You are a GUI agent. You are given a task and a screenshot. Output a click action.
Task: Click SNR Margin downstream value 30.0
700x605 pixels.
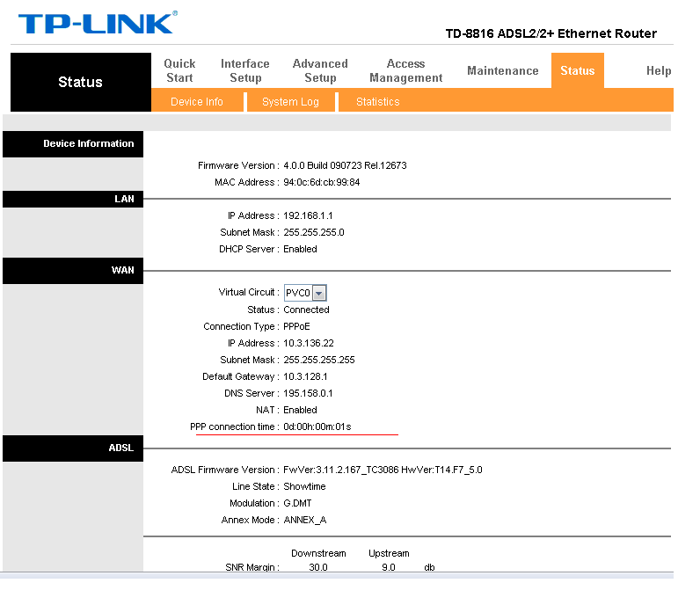(318, 567)
